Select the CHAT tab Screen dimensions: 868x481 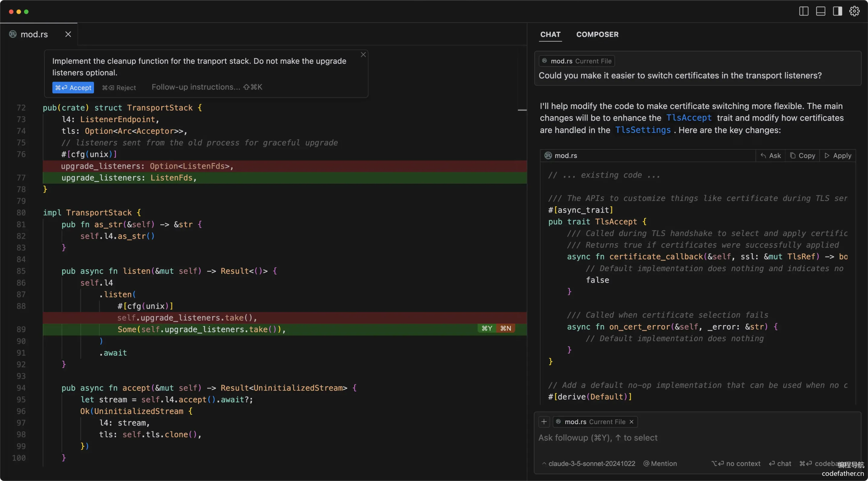(550, 34)
